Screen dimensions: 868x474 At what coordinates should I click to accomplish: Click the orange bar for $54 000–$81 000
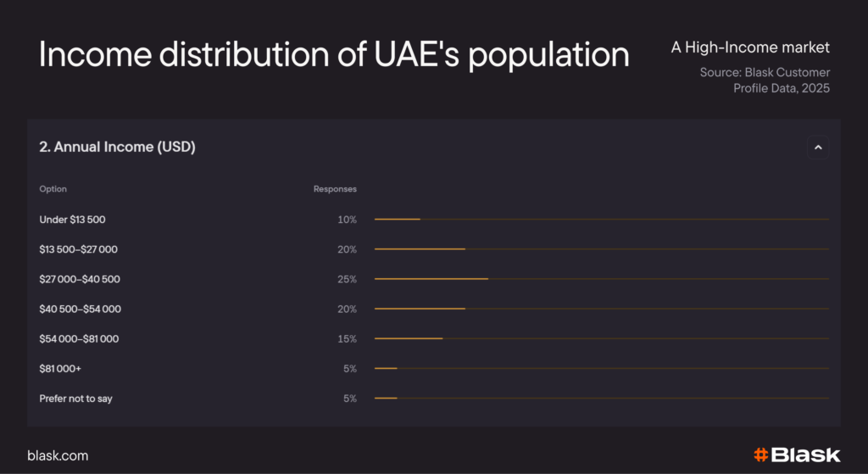point(409,339)
